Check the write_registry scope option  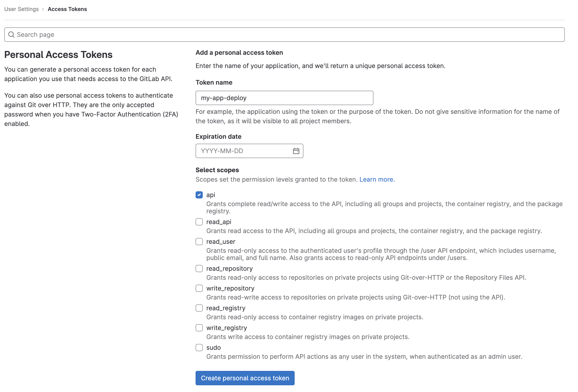[199, 328]
